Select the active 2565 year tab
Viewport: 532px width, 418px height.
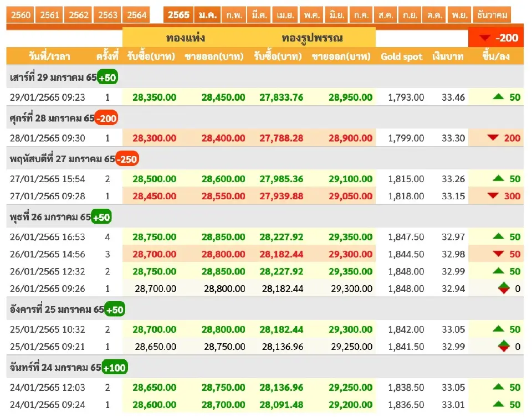click(178, 15)
